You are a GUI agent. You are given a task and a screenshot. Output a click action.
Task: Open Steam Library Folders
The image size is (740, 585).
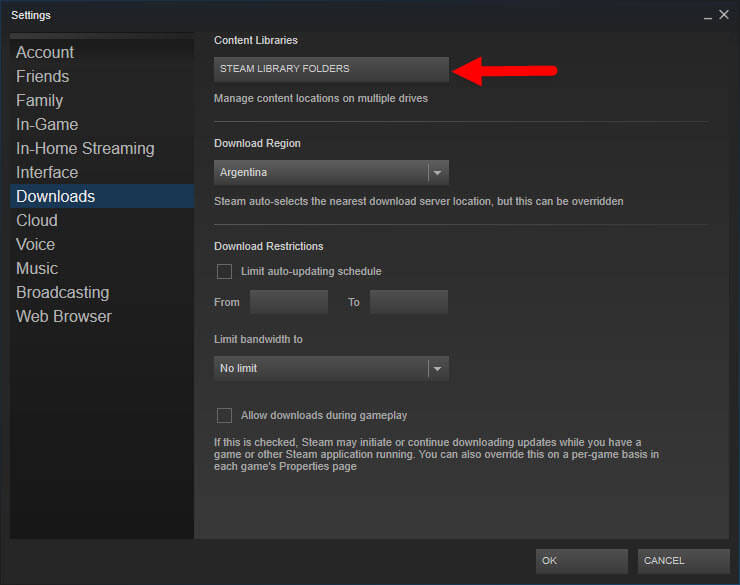coord(331,69)
